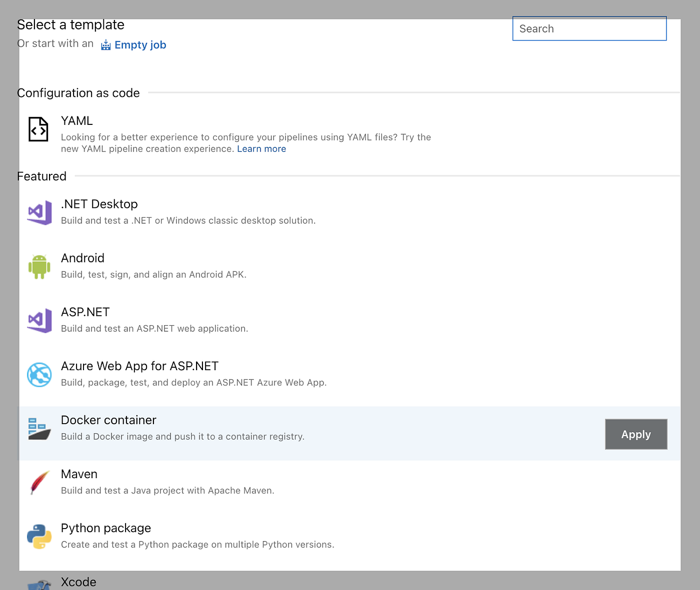Click 'Build, test, sign, and align an Android APK.'

[x=153, y=274]
